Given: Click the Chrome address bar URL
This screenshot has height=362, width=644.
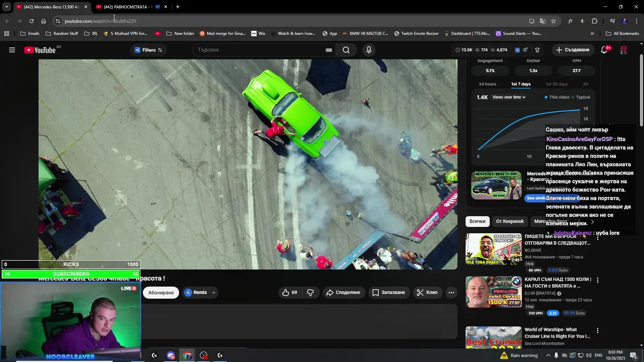Looking at the screenshot, I should click(x=101, y=21).
